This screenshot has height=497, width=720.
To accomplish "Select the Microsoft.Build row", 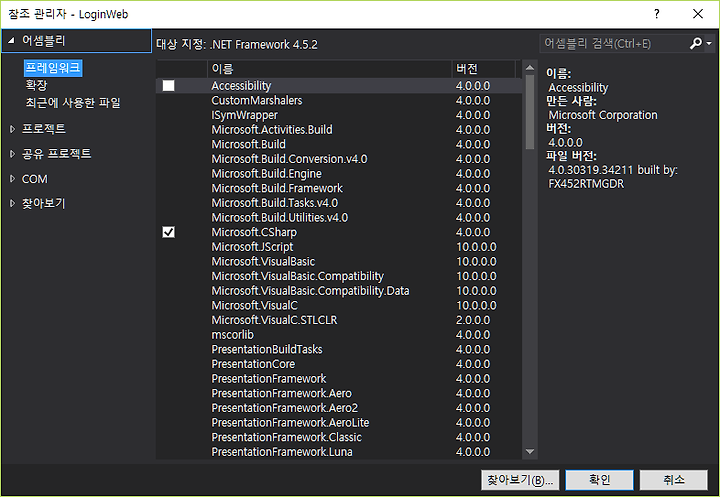I will [339, 144].
